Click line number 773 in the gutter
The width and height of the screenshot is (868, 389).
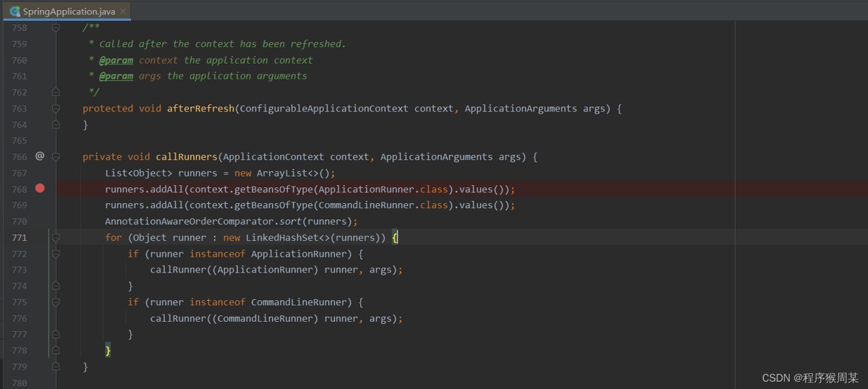pos(20,270)
